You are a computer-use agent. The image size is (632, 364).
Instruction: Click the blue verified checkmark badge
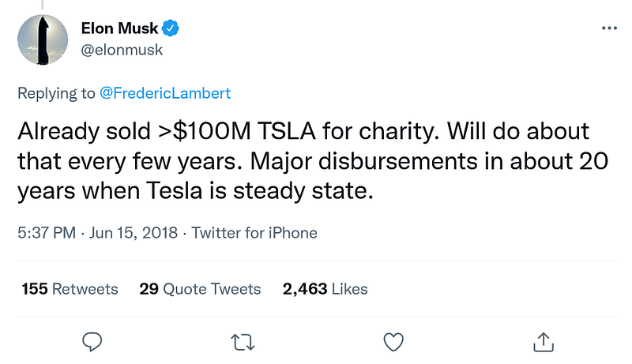coord(171,28)
